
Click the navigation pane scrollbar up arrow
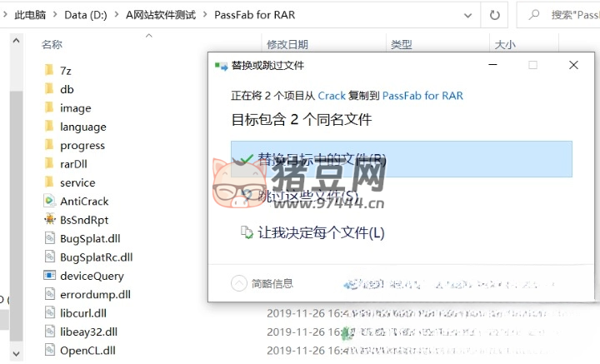(16, 41)
